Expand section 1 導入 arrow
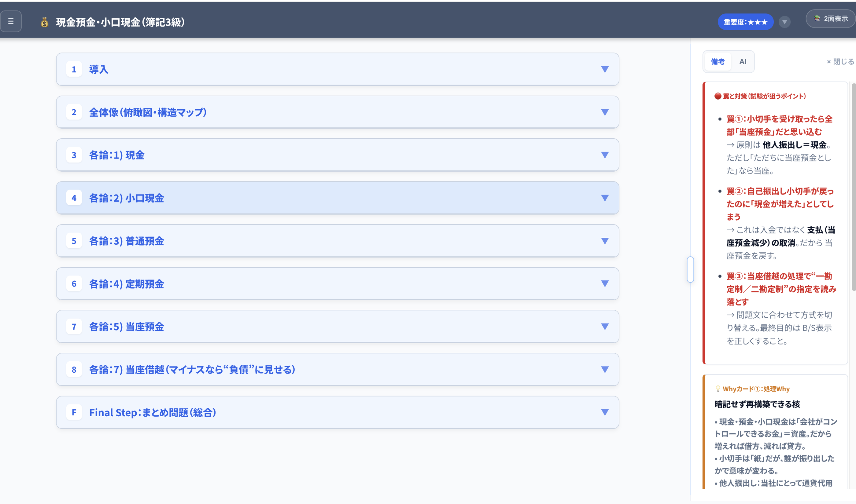Screen dimensions: 856x504 pyautogui.click(x=605, y=69)
